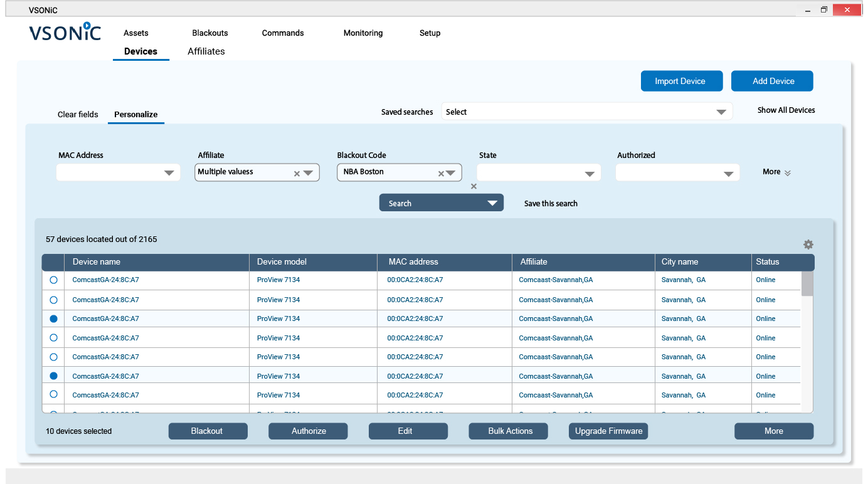The image size is (868, 484).
Task: Click the Import Device button
Action: [682, 81]
